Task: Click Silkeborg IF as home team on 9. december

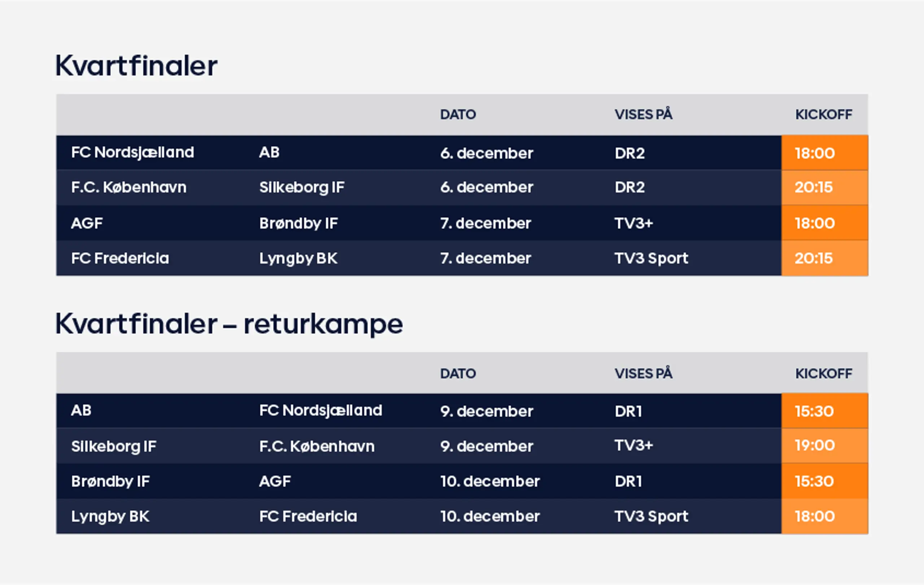Action: 114,446
